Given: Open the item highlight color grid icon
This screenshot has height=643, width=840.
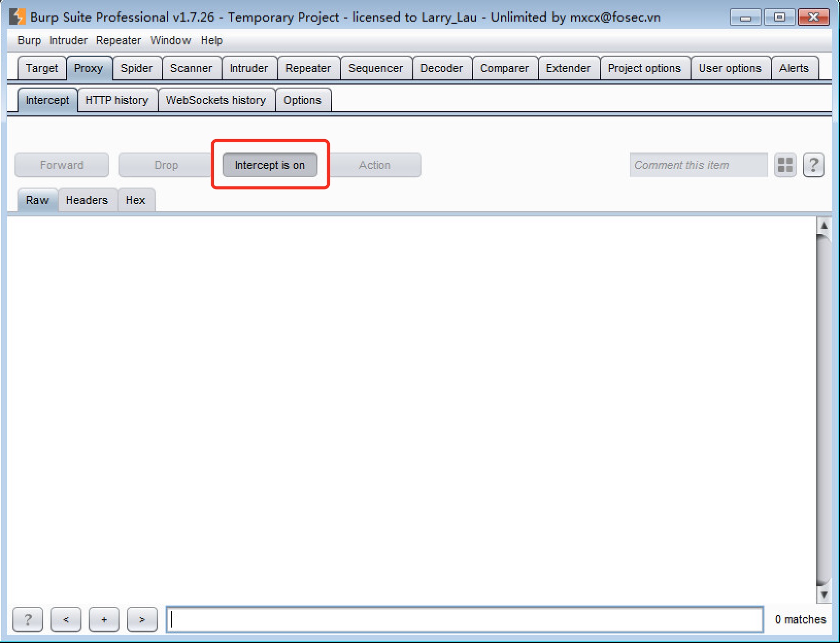Looking at the screenshot, I should point(785,165).
